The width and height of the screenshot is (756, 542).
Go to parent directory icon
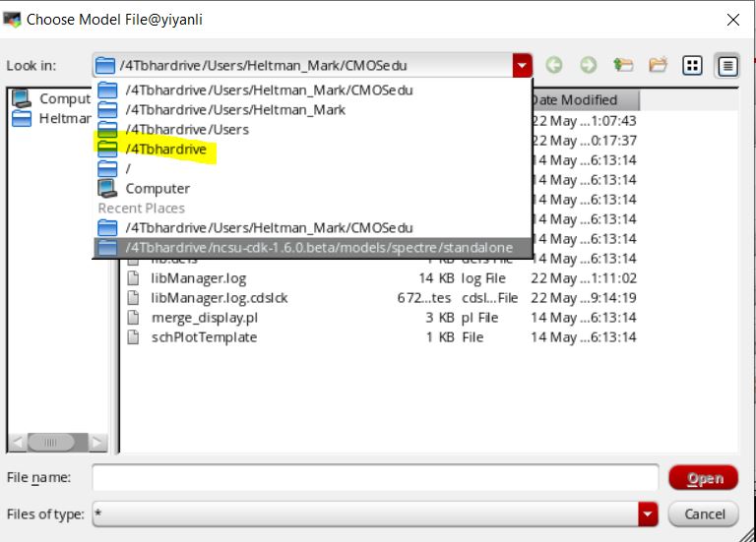coord(622,66)
